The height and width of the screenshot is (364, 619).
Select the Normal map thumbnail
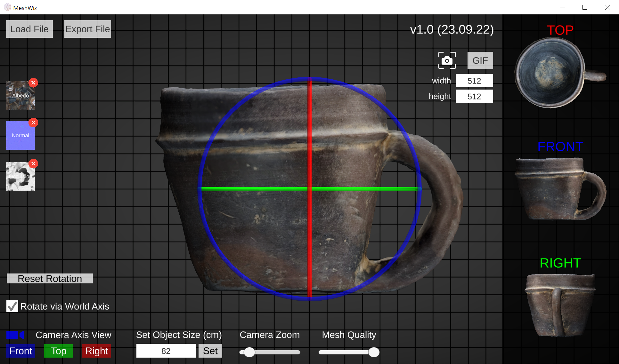coord(20,135)
